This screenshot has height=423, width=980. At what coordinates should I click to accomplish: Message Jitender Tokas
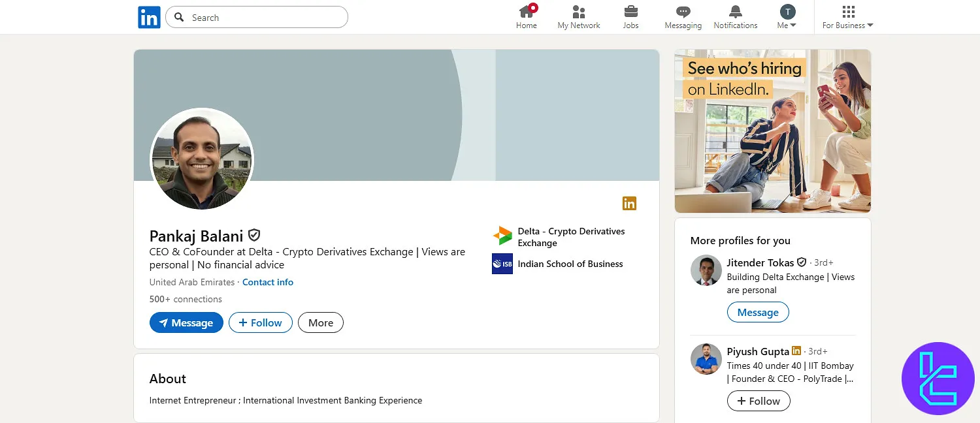click(x=758, y=312)
